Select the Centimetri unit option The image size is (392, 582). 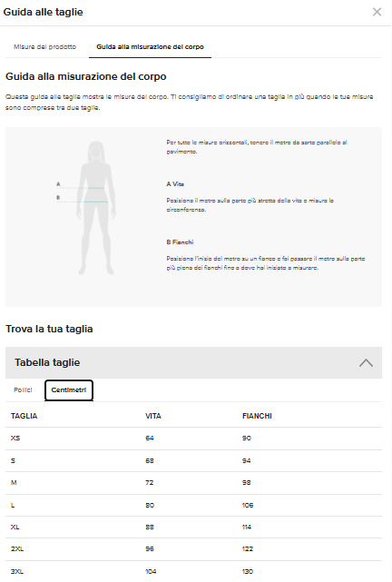69,390
